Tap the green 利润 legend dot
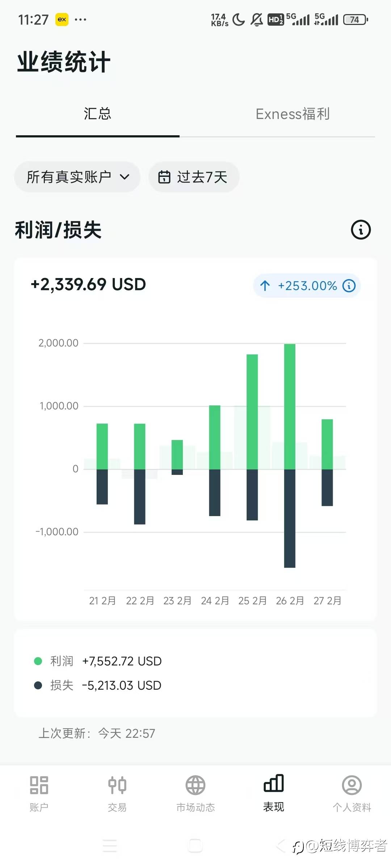 pos(38,661)
